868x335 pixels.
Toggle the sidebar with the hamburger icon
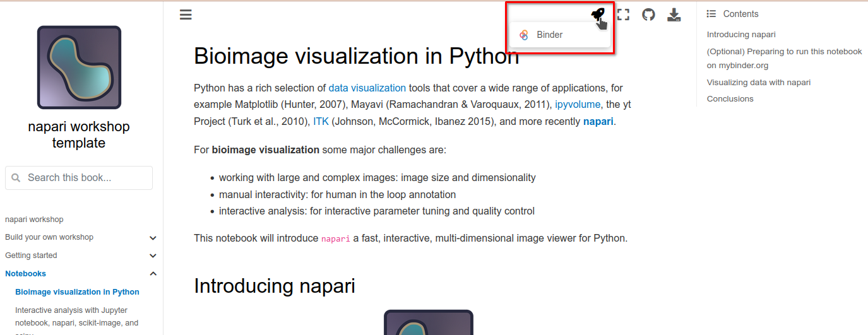pyautogui.click(x=186, y=15)
